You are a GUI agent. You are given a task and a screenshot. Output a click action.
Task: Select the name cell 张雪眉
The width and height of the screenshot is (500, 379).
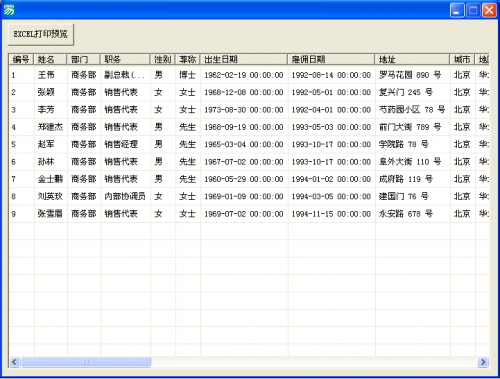pyautogui.click(x=51, y=214)
